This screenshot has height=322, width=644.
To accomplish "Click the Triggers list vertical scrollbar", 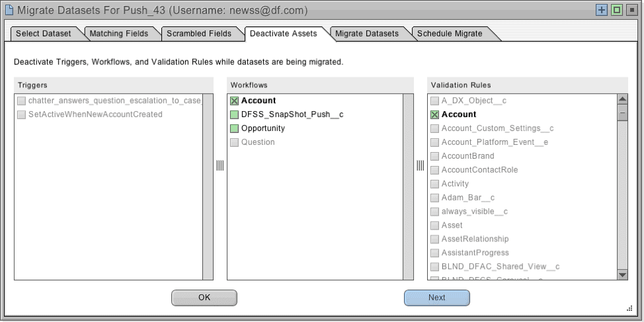I will [x=208, y=187].
